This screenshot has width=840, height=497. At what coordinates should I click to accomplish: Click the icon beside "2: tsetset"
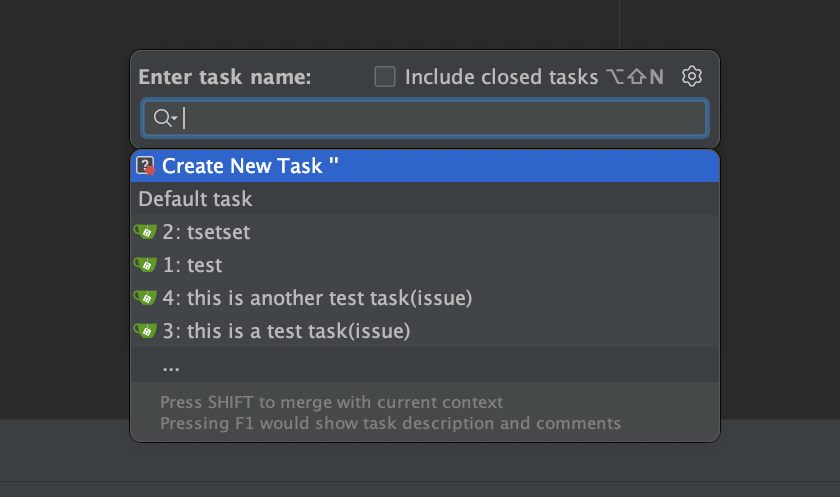click(146, 233)
